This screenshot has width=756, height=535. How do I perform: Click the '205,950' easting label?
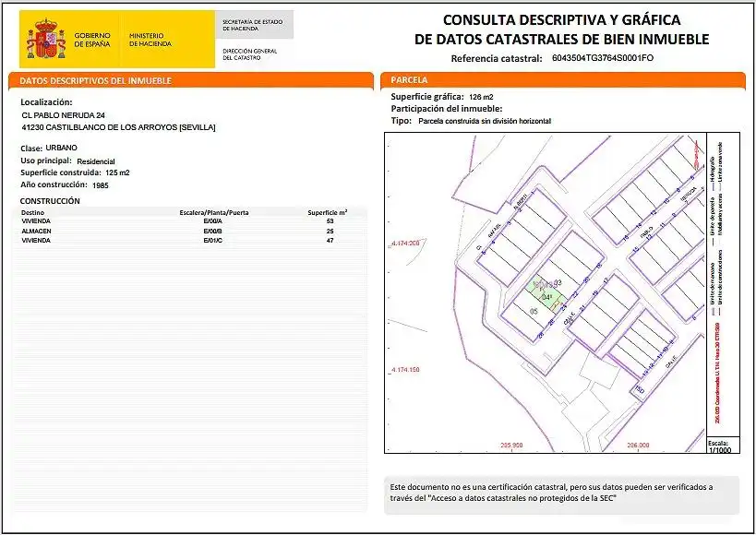click(511, 446)
